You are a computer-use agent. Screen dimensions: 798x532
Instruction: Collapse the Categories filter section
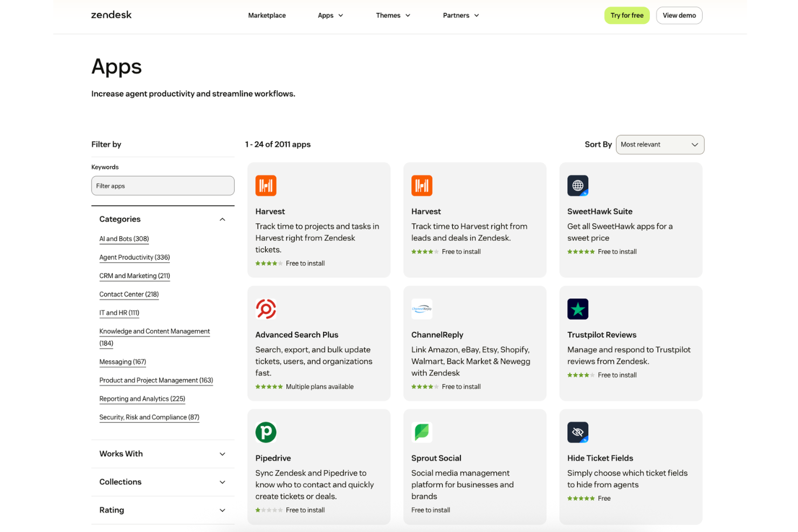[x=222, y=219]
